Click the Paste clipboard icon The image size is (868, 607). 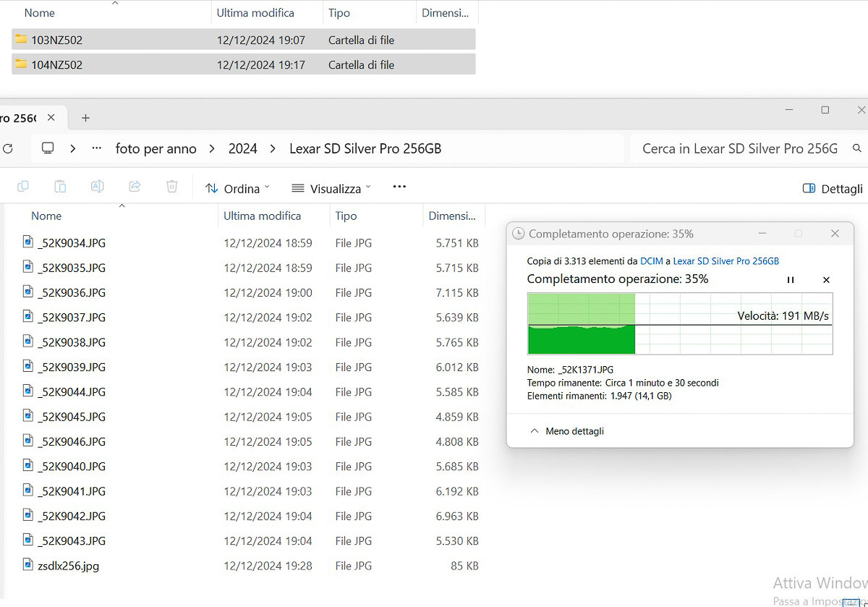pos(60,187)
